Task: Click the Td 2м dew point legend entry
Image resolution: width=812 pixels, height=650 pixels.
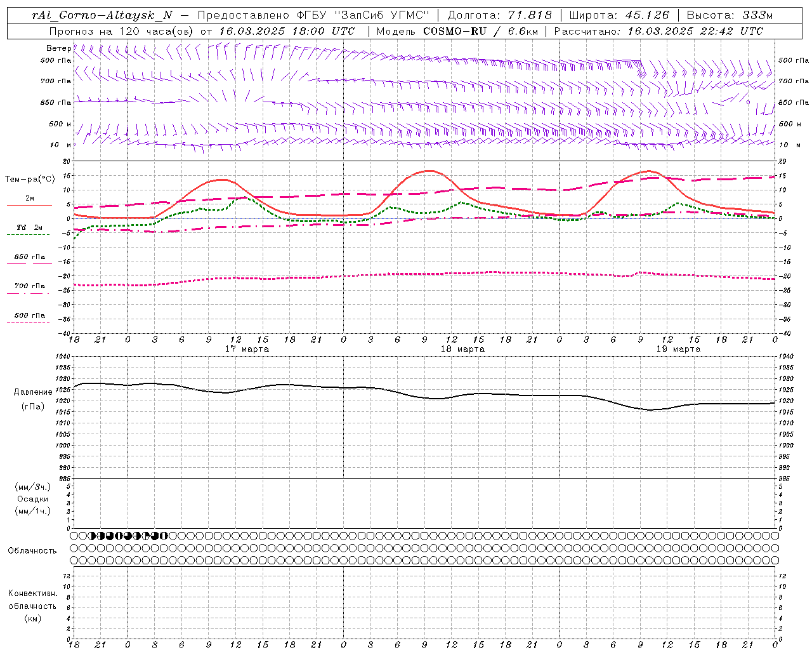Action: 29,227
